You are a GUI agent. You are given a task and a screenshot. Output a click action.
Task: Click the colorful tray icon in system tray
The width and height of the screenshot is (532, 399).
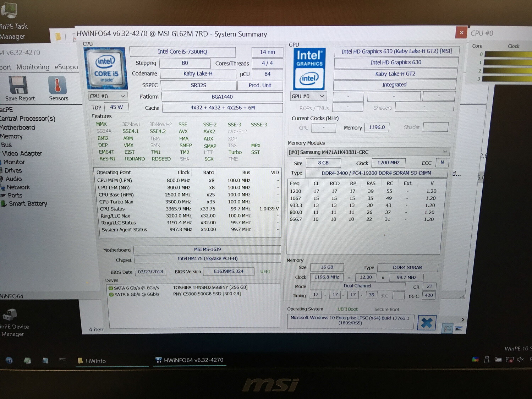point(475,359)
